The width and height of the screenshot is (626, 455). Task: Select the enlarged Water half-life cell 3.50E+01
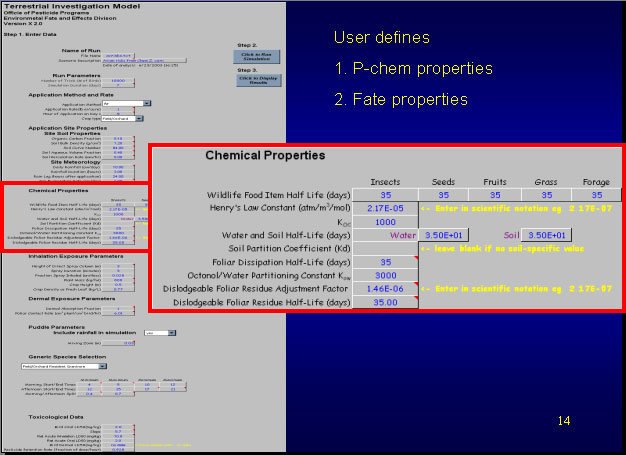tap(443, 235)
